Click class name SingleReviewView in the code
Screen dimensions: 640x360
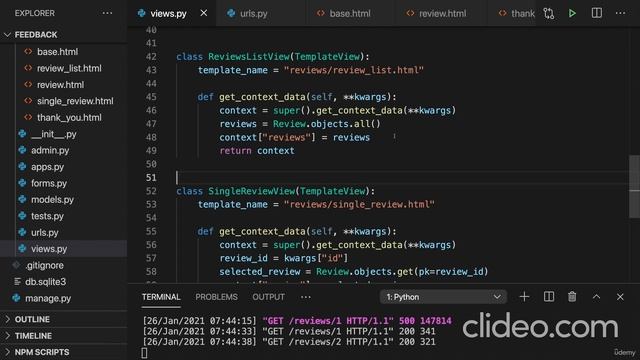(x=251, y=191)
